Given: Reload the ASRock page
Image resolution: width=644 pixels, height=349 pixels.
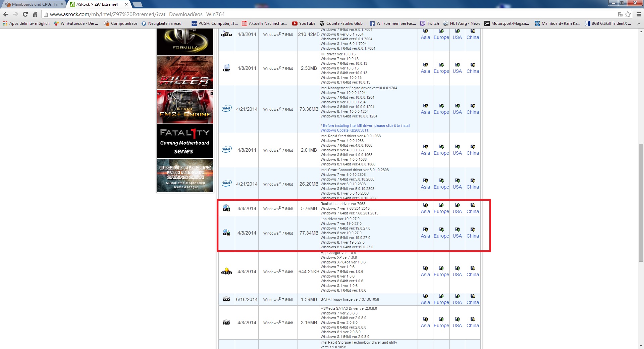Looking at the screenshot, I should point(25,14).
